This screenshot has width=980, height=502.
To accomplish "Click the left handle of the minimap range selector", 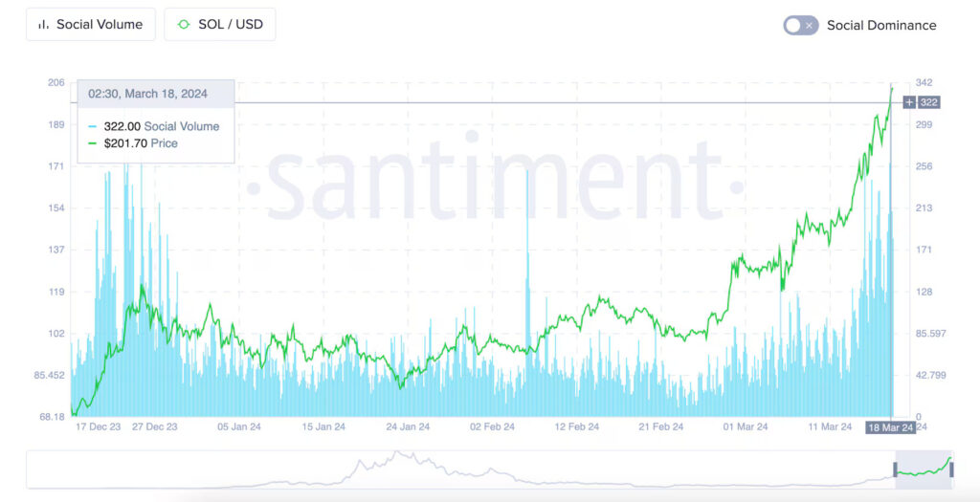I will point(896,469).
